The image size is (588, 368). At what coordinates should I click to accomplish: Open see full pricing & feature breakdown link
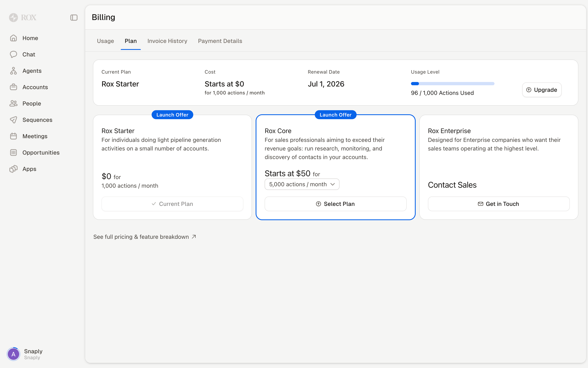(x=145, y=237)
